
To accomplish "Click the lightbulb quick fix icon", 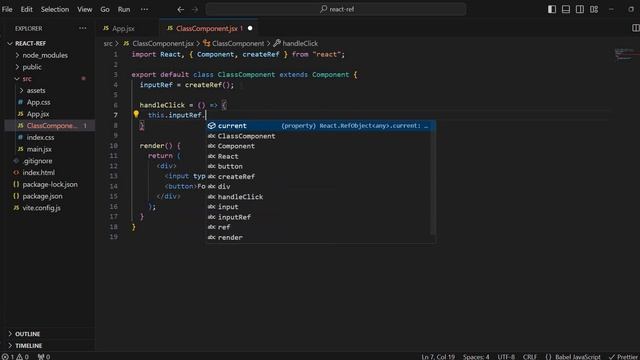I will (136, 115).
